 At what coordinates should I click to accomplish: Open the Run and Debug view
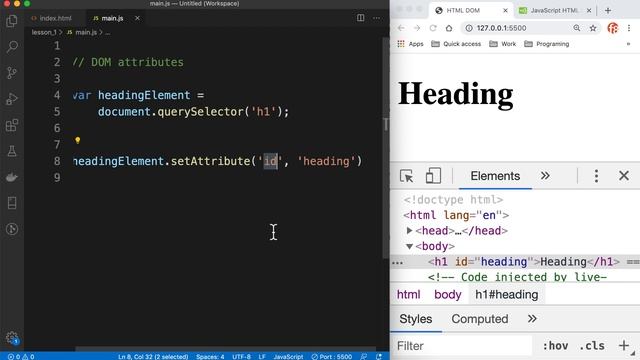[x=12, y=99]
